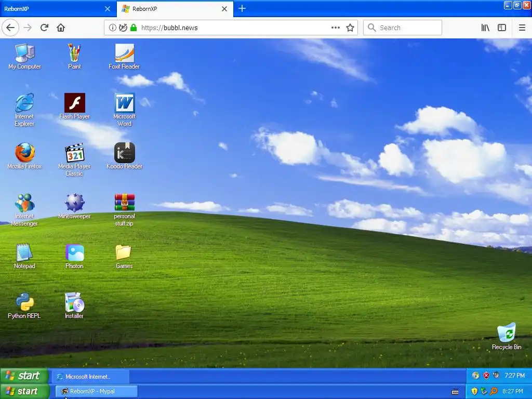The height and width of the screenshot is (399, 532).
Task: Close the first RebornXP tab
Action: (108, 9)
